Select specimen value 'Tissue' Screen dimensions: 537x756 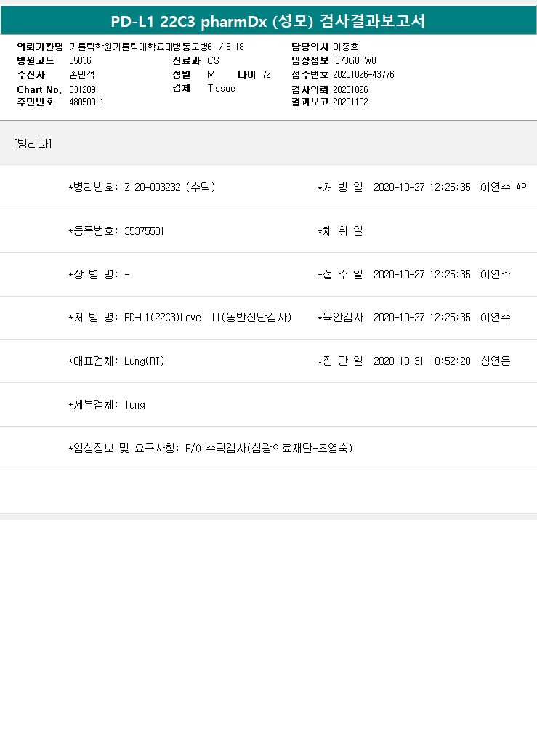click(x=221, y=88)
